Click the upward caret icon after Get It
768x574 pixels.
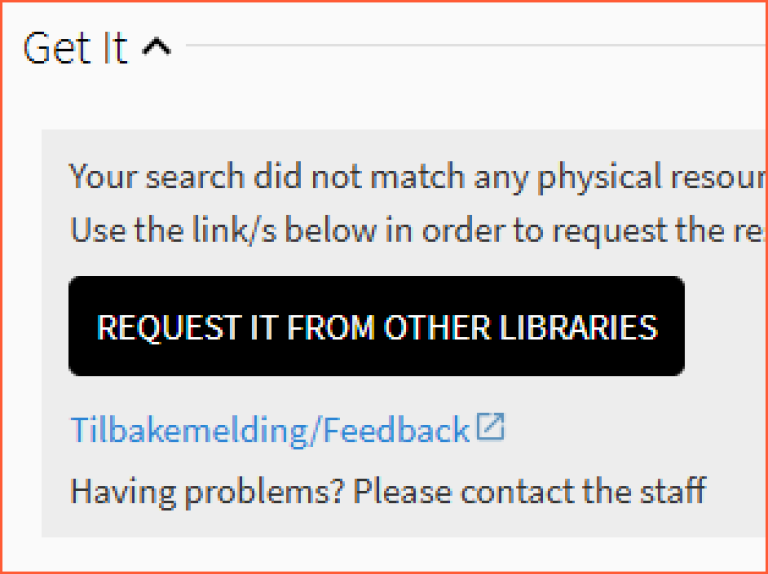156,47
